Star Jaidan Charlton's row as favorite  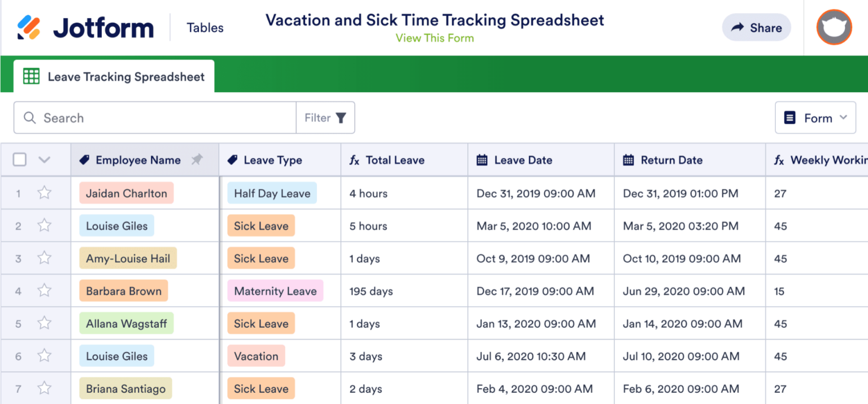pos(44,193)
